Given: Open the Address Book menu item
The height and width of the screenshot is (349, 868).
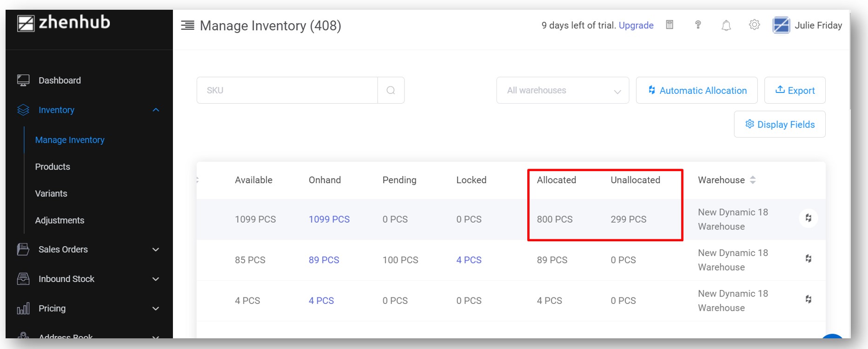Looking at the screenshot, I should [66, 336].
